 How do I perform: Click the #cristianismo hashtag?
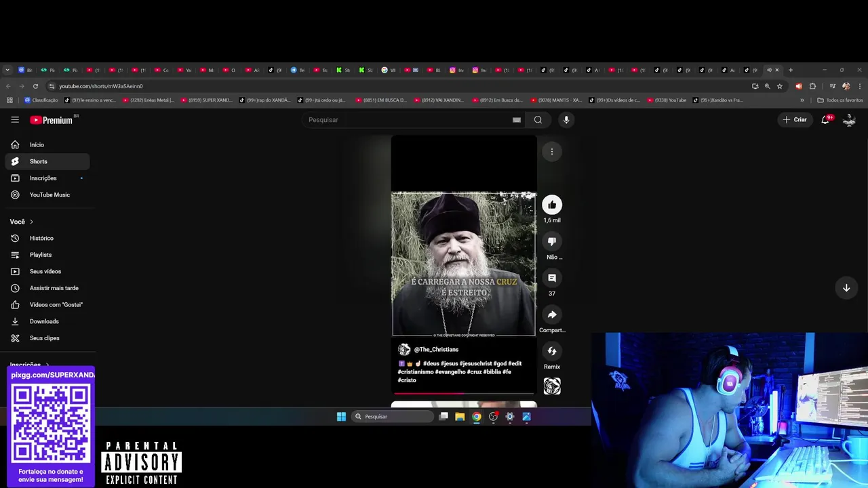[415, 372]
